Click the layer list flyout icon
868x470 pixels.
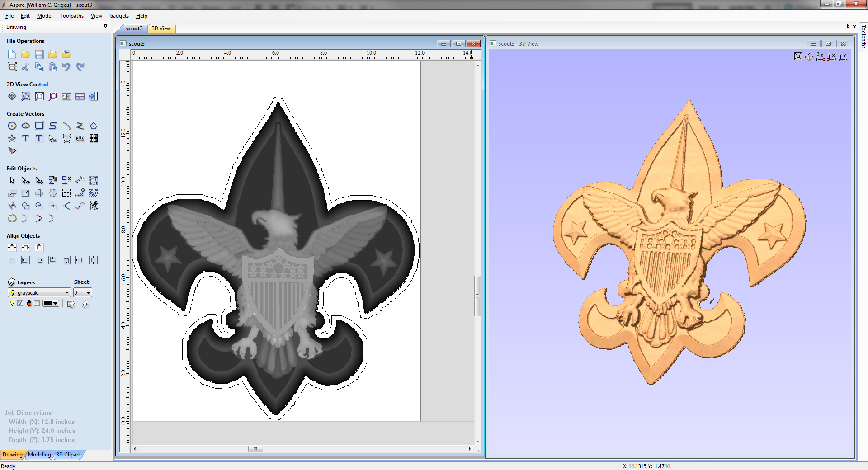point(71,304)
